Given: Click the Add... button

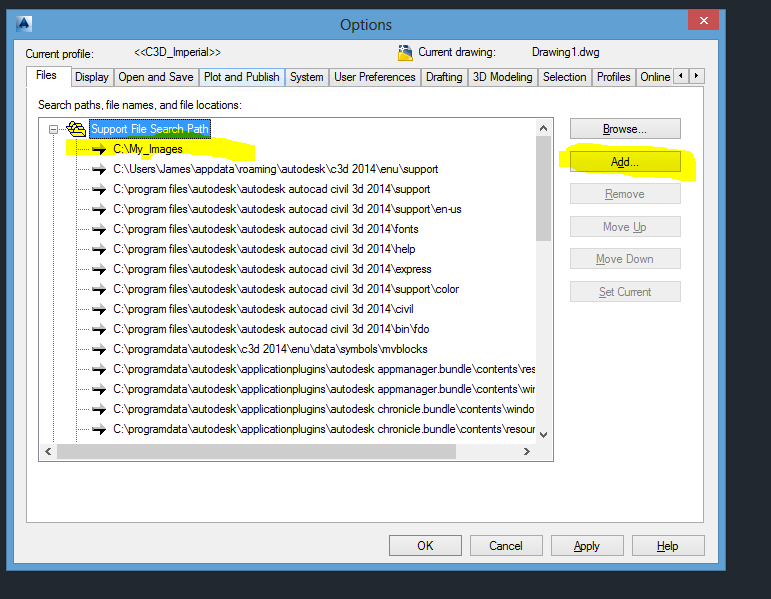Looking at the screenshot, I should [625, 162].
